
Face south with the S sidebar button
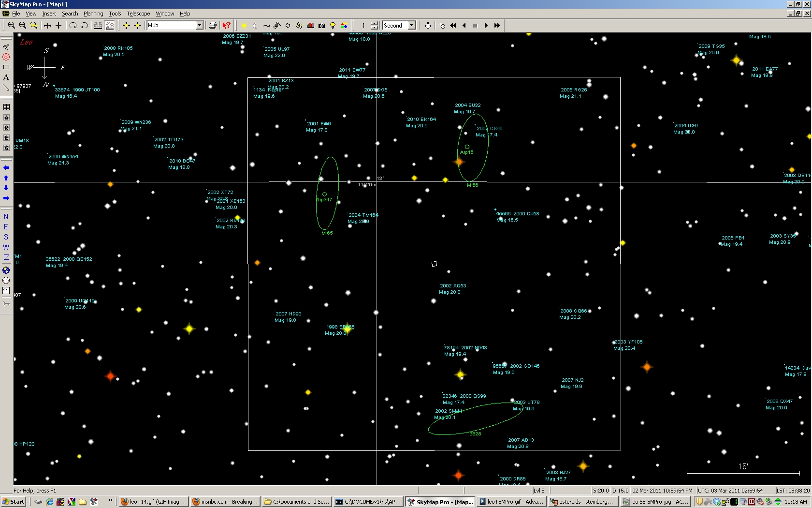click(6, 237)
